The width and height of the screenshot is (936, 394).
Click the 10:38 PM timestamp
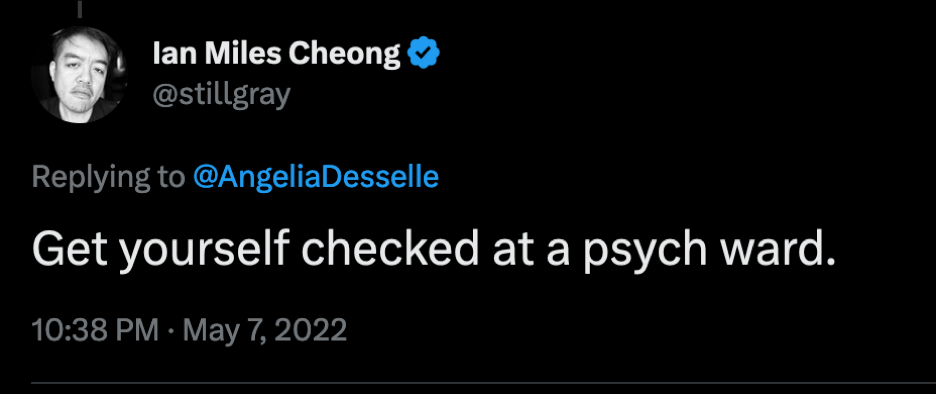pyautogui.click(x=95, y=330)
